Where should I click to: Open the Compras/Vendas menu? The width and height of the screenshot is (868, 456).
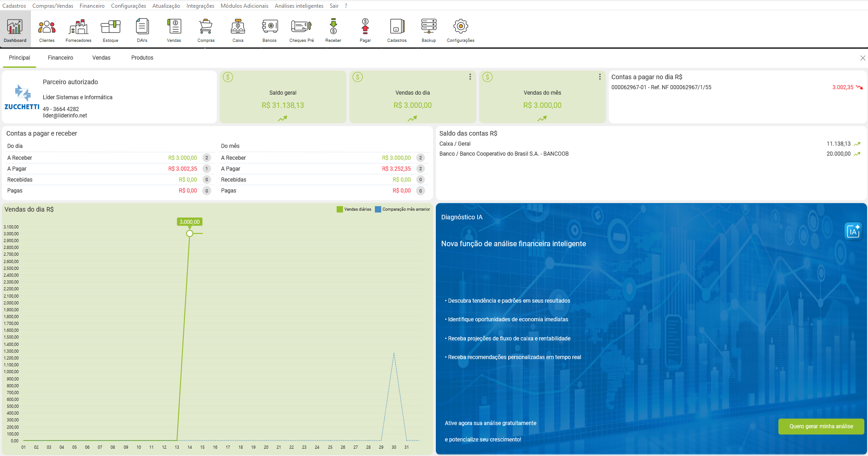pos(53,6)
